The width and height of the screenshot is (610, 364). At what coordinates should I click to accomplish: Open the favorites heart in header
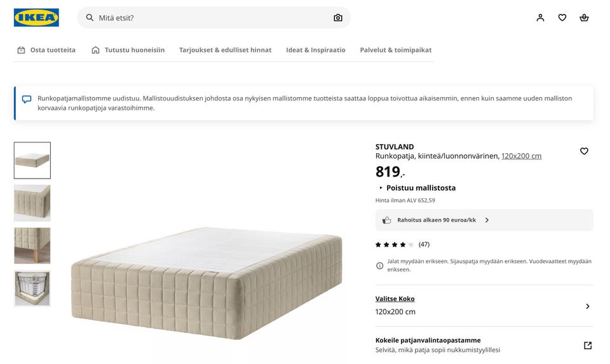point(562,18)
